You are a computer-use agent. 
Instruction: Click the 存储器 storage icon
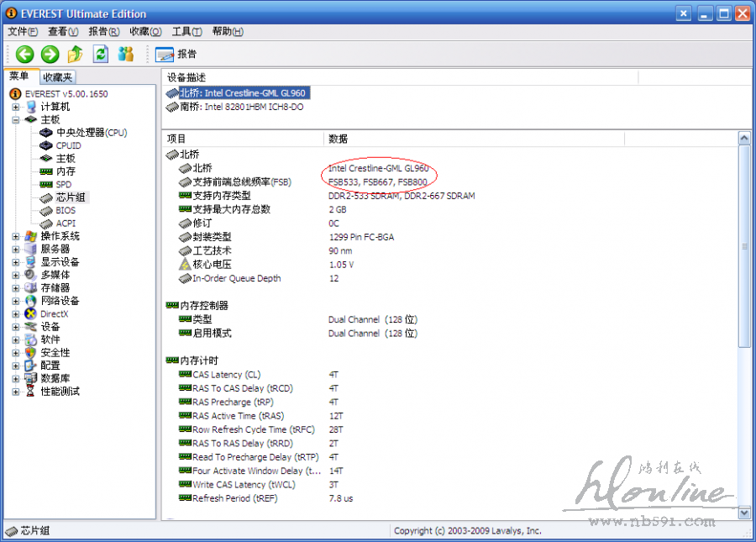click(x=31, y=288)
